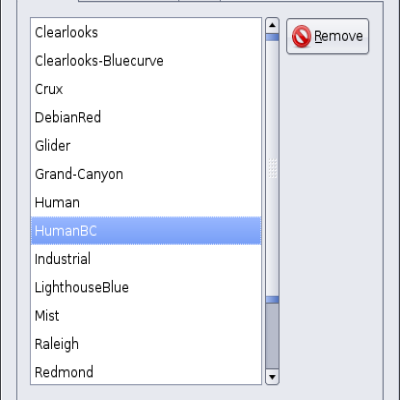Click the scrollbar trough below the thumb
The width and height of the screenshot is (400, 400).
click(x=272, y=336)
